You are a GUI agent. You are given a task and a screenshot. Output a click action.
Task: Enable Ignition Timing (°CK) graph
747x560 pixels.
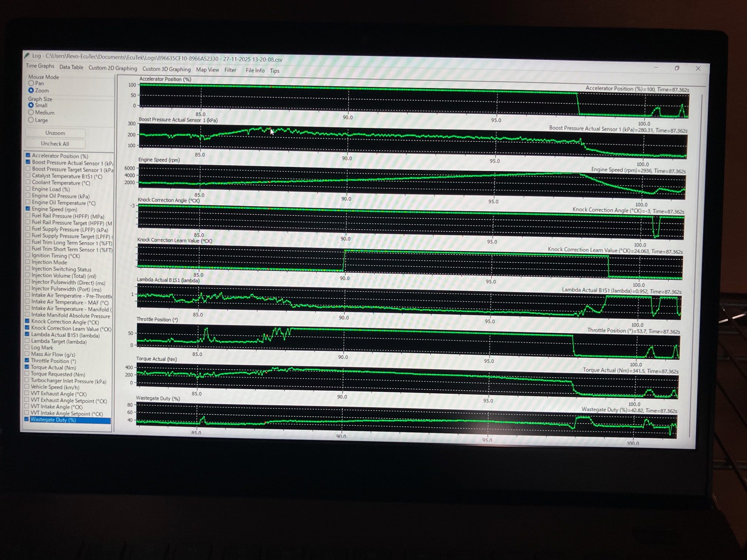(28, 255)
